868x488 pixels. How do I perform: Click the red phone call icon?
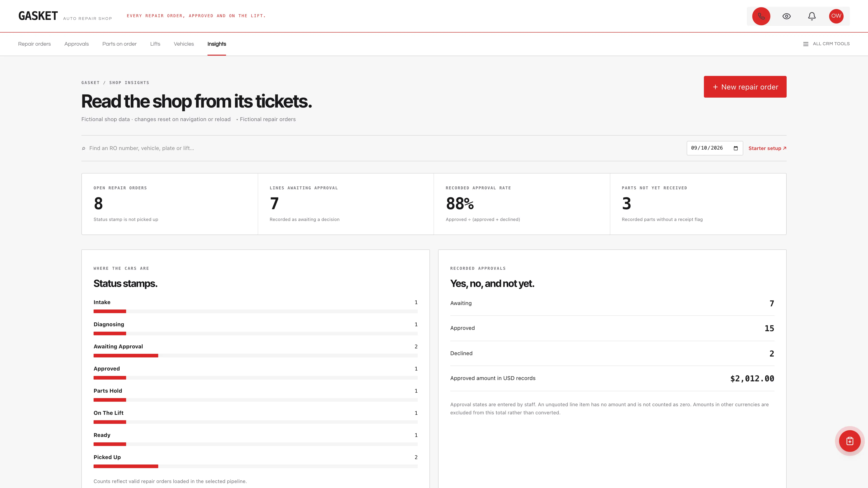pyautogui.click(x=761, y=16)
